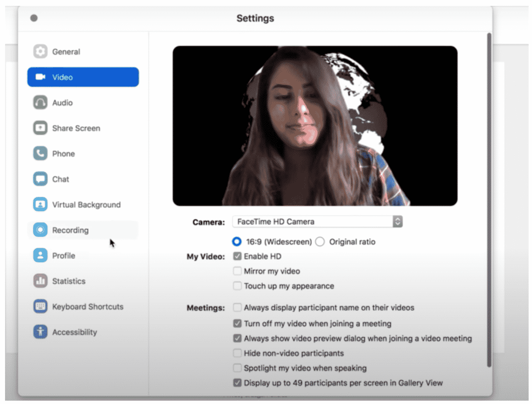Enable Spotlight my video when speaking
This screenshot has width=532, height=404.
click(x=237, y=368)
